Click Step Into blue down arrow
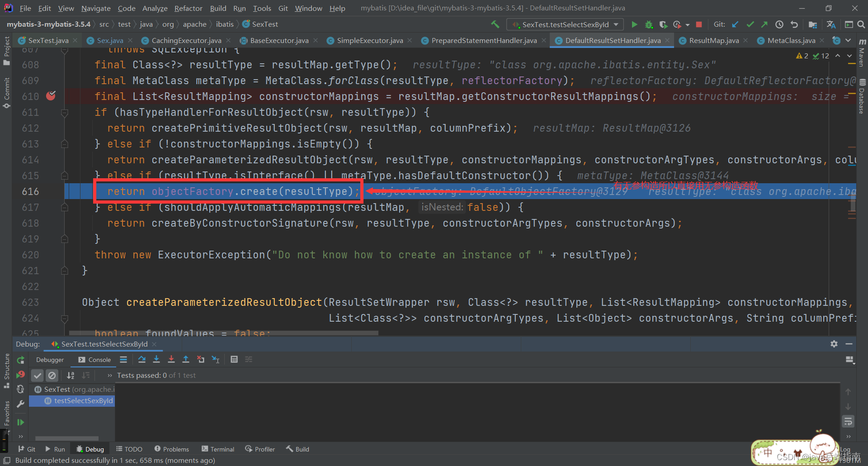Image resolution: width=868 pixels, height=466 pixels. pyautogui.click(x=156, y=359)
